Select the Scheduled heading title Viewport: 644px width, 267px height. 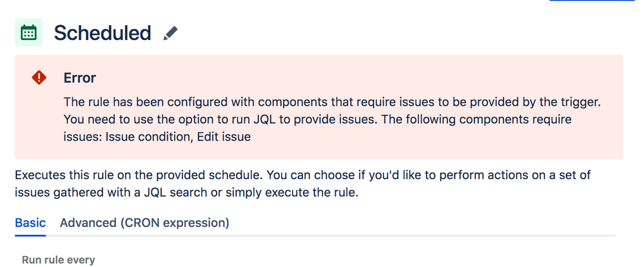102,33
